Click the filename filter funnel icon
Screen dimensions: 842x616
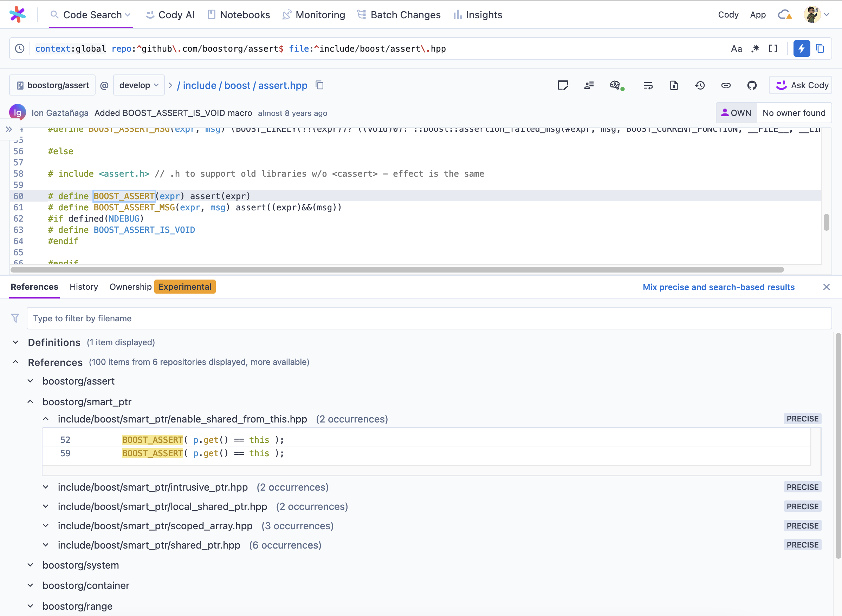click(15, 318)
